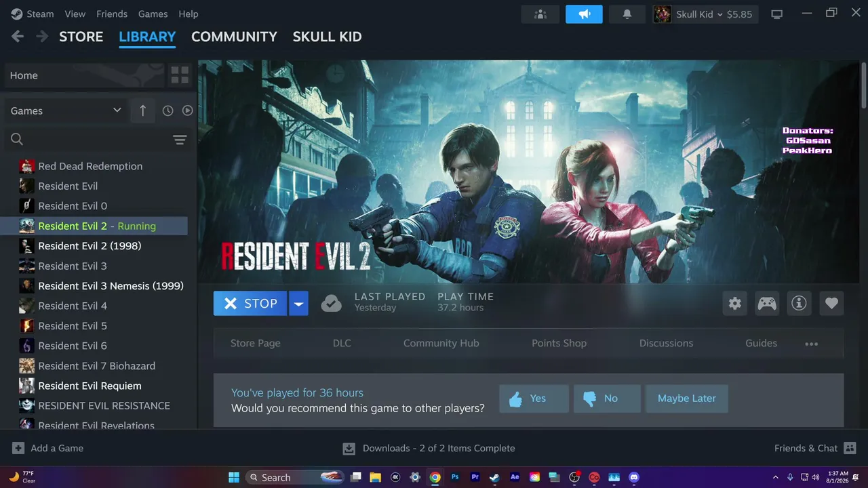This screenshot has width=868, height=488.
Task: Select Resident Evil Requiem
Action: (x=94, y=386)
